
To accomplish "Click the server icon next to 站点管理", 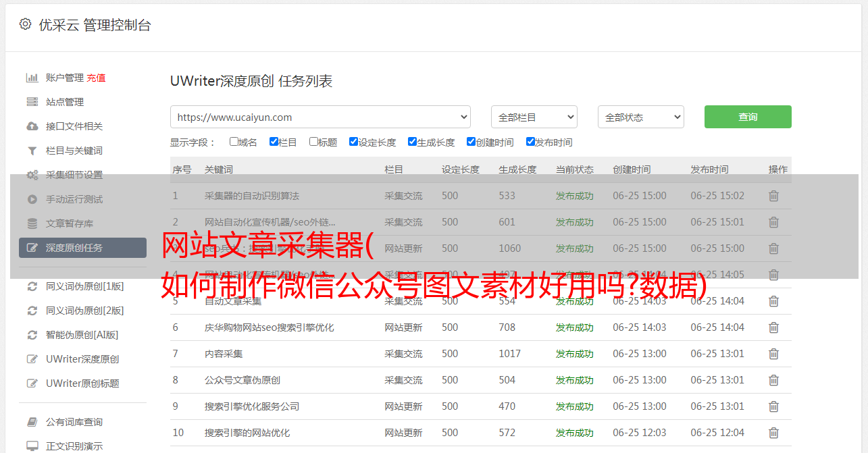I will click(32, 102).
